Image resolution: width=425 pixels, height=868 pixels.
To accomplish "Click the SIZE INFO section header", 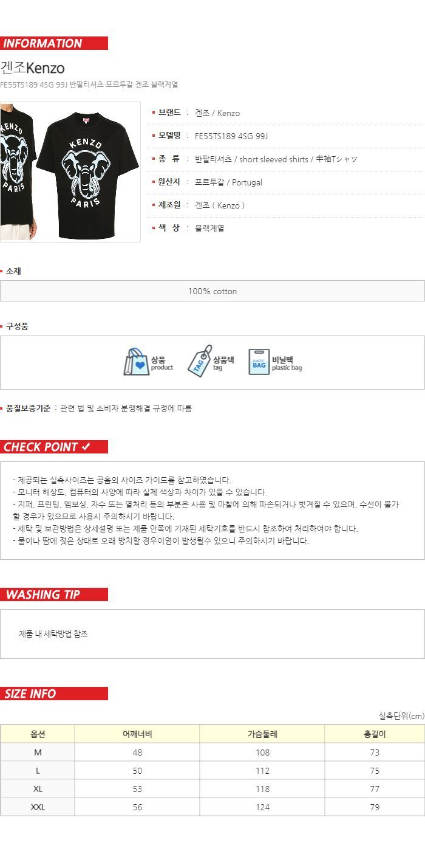I will click(x=54, y=694).
